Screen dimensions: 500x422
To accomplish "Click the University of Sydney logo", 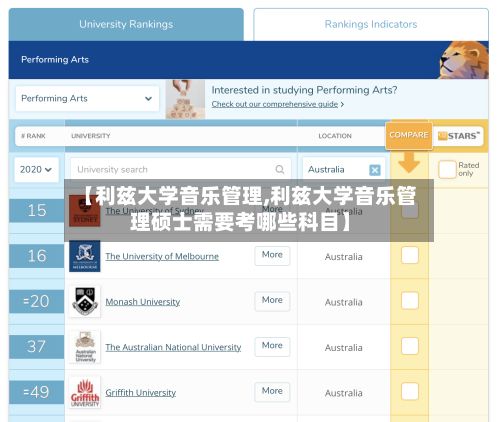I will pyautogui.click(x=85, y=211).
